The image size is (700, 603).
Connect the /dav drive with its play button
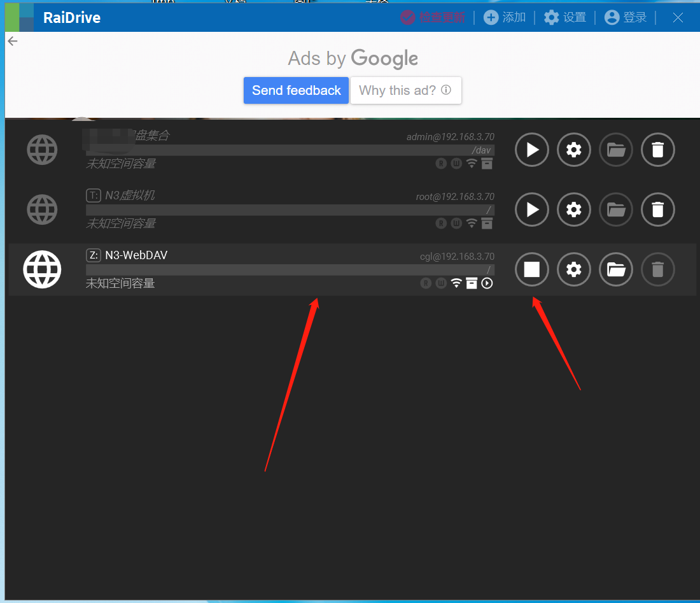pyautogui.click(x=532, y=150)
